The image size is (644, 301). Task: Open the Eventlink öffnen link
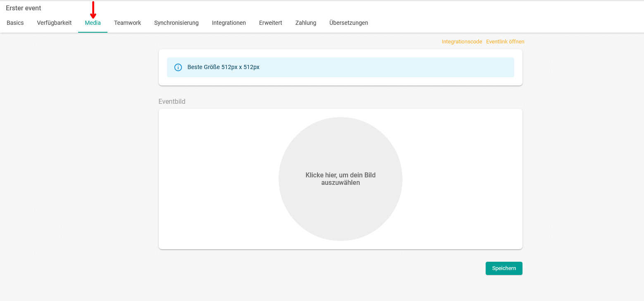505,42
